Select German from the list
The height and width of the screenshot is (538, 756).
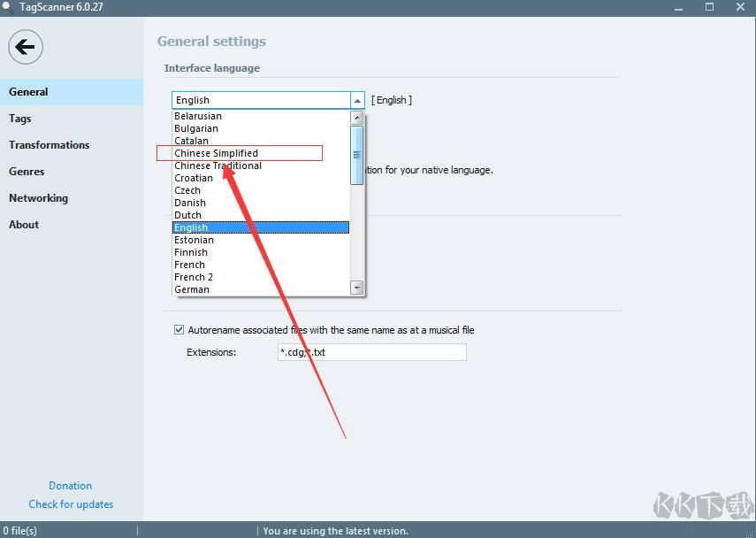point(261,289)
